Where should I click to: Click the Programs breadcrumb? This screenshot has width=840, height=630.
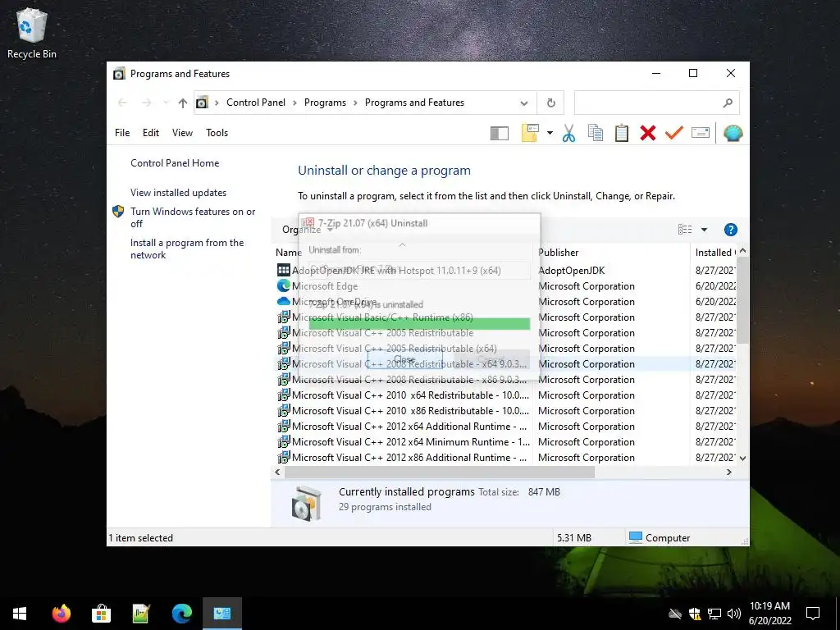point(325,103)
